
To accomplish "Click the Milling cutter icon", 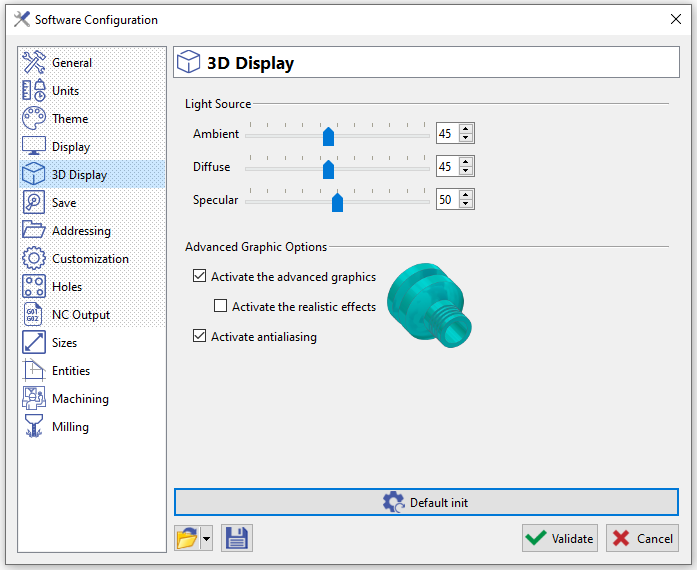I will coord(34,426).
